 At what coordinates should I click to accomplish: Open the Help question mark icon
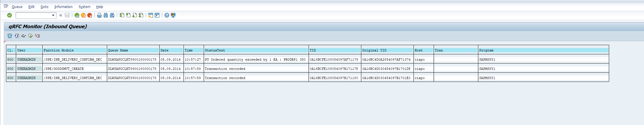click(167, 15)
